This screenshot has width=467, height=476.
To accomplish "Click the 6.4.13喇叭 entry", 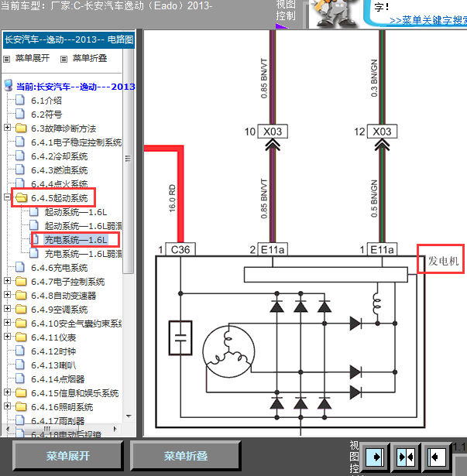I will coord(53,365).
